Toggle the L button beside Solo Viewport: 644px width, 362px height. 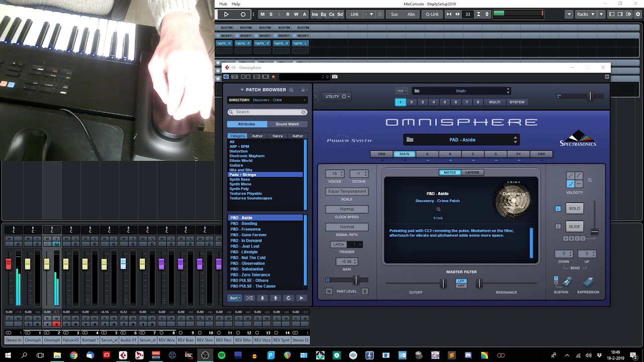(558, 209)
